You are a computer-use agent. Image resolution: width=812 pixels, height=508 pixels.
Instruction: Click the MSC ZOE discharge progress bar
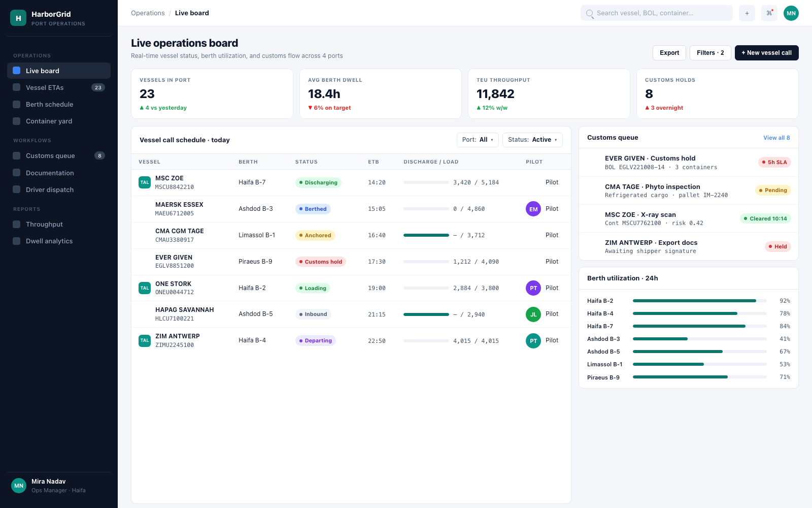[426, 182]
